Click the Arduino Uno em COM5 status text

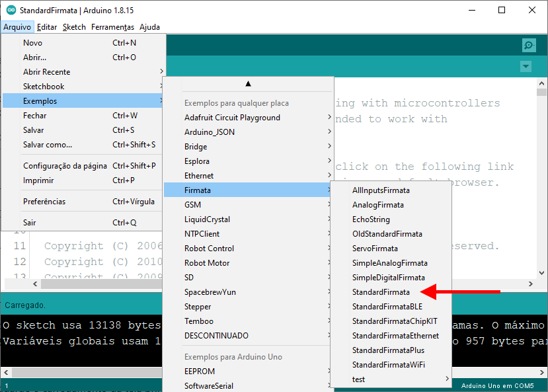(x=497, y=386)
